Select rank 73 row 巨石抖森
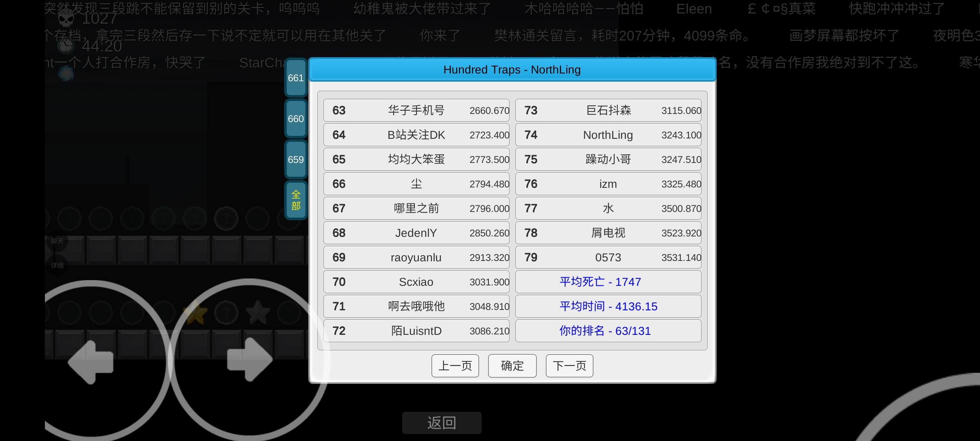The height and width of the screenshot is (441, 980). (608, 110)
